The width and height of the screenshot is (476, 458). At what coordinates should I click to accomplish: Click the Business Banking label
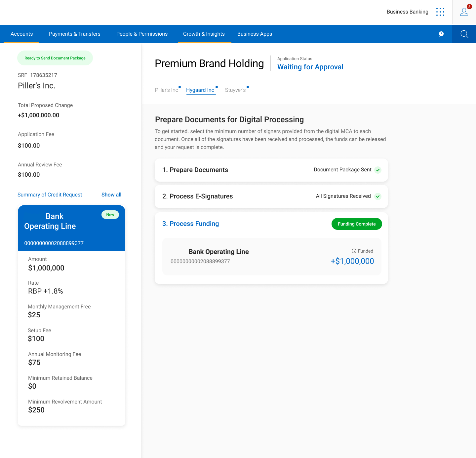click(x=408, y=12)
